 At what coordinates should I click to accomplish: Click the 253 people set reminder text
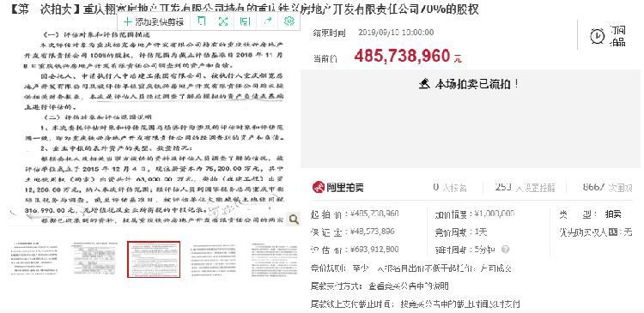point(526,188)
